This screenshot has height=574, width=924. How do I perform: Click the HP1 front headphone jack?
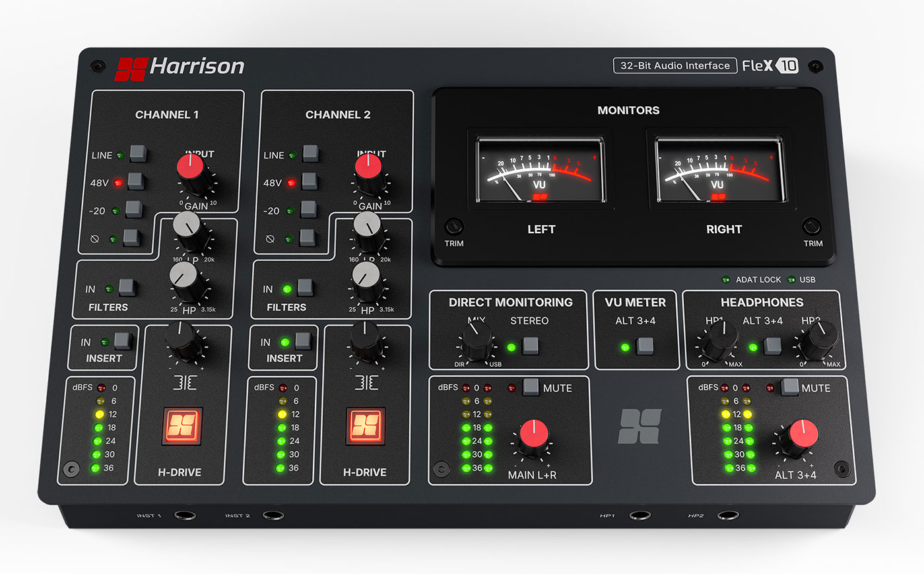(639, 515)
